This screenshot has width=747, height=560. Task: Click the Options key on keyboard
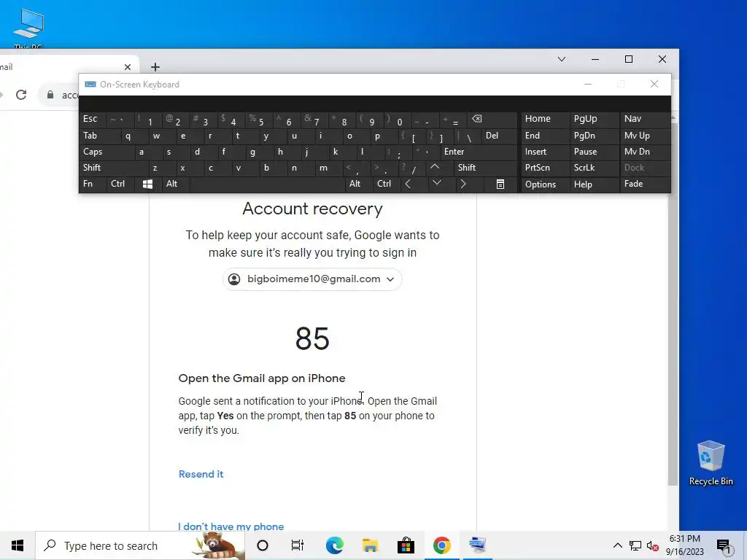(546, 184)
